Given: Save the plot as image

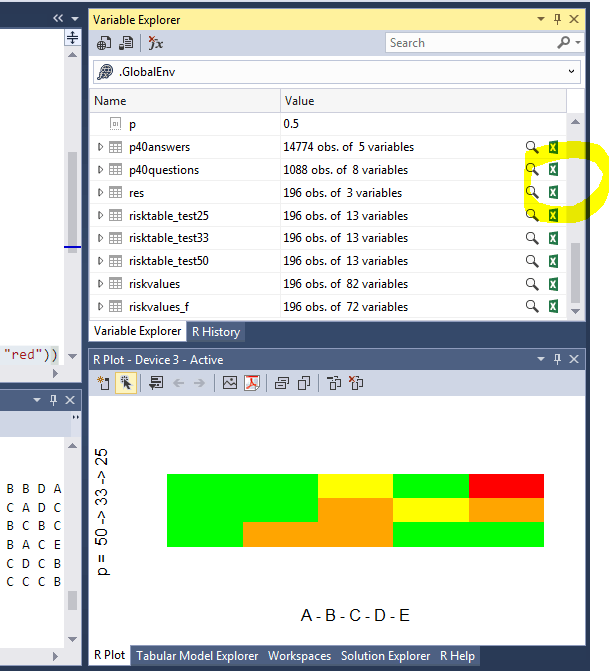Looking at the screenshot, I should tap(230, 383).
